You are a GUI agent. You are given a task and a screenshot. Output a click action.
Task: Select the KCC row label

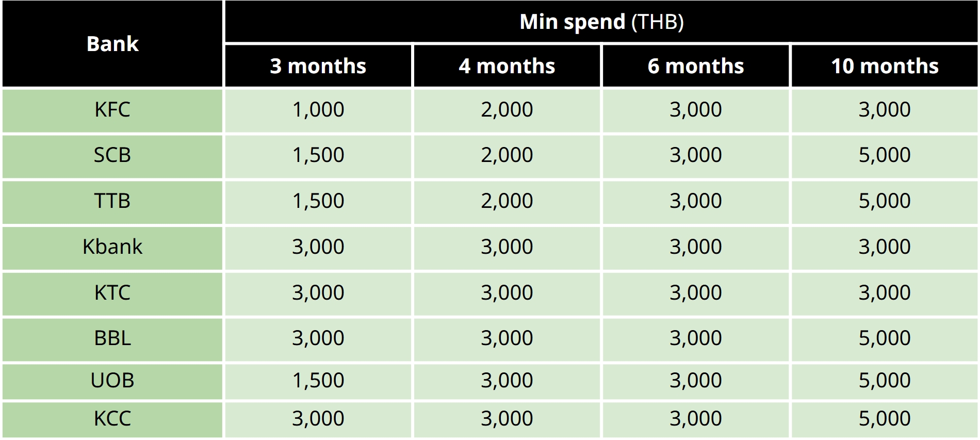pos(112,418)
